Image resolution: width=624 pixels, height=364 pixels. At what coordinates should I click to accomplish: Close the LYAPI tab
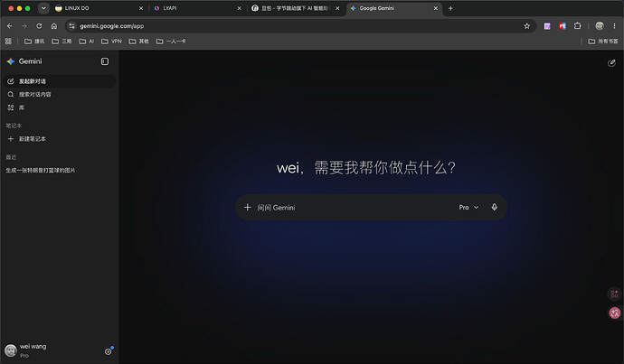[x=239, y=8]
